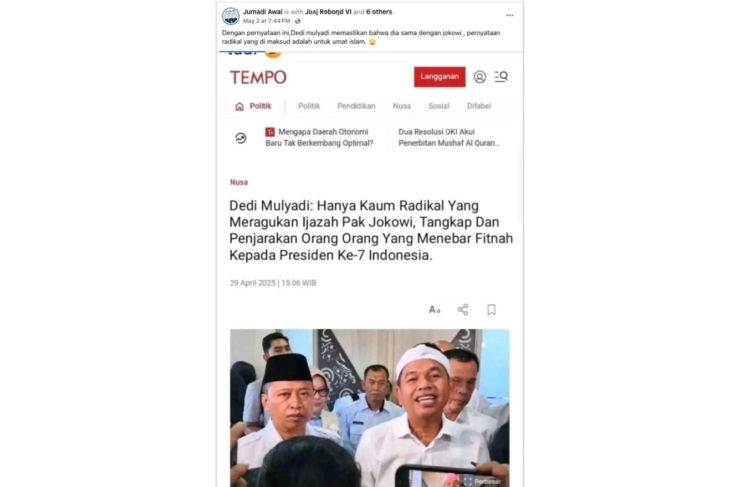
Task: Share the article via share icon
Action: point(463,310)
